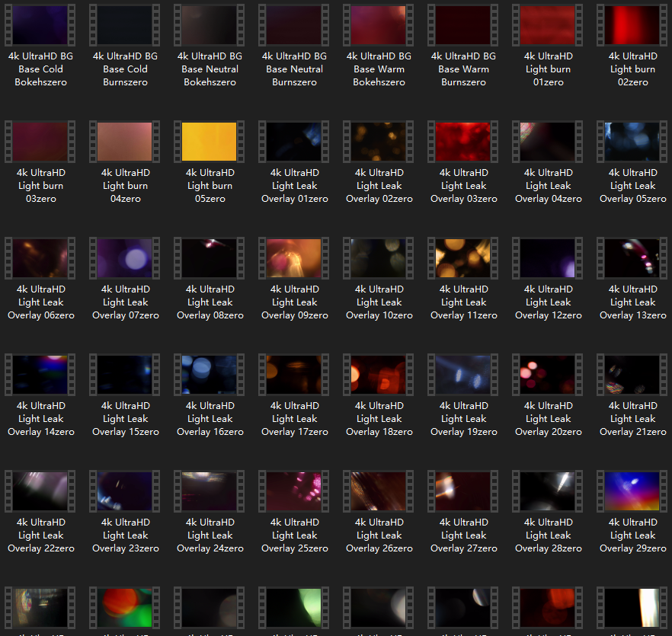Select Light Leak Overlay 18zero thumbnail
The image size is (672, 636).
tap(378, 375)
